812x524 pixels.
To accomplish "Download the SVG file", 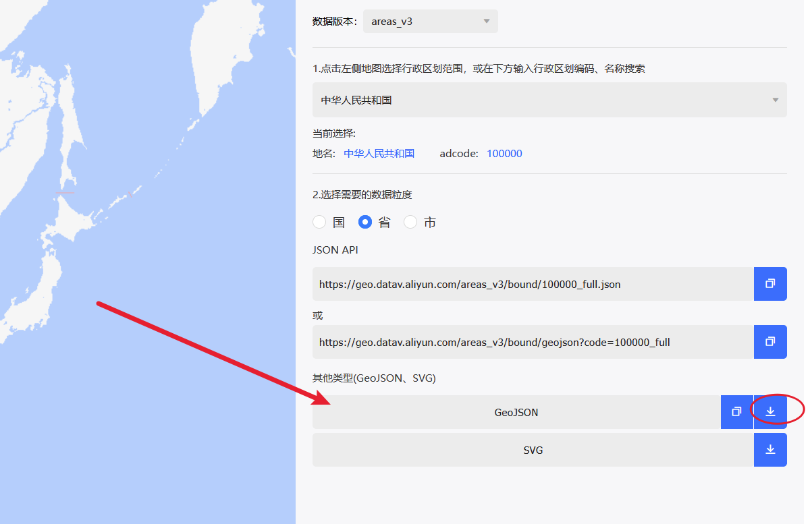I will pos(770,450).
